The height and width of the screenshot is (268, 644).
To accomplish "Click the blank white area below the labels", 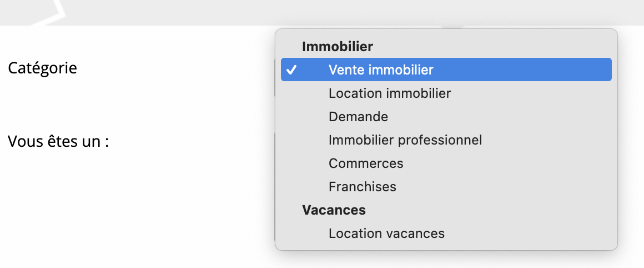I will [111, 222].
